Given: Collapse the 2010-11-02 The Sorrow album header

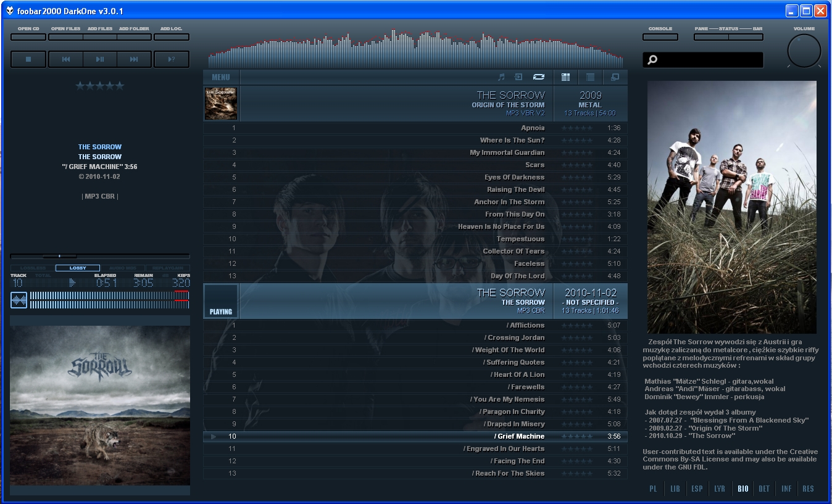Looking at the screenshot, I should [415, 301].
